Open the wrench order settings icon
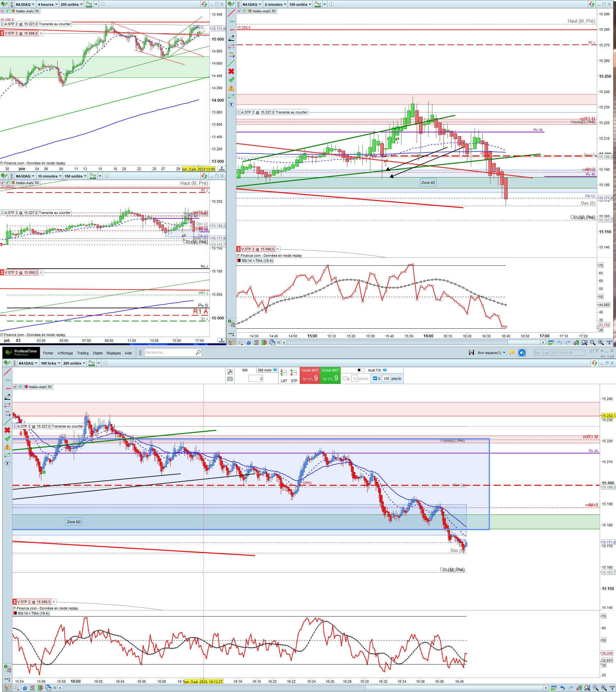This screenshot has width=616, height=692. coord(230,372)
